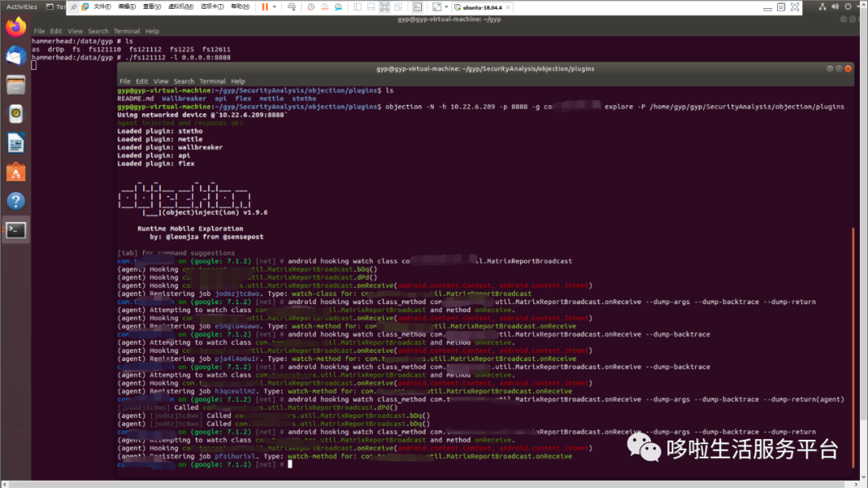Open the 选项卡(T) menu in VMware

pos(212,6)
